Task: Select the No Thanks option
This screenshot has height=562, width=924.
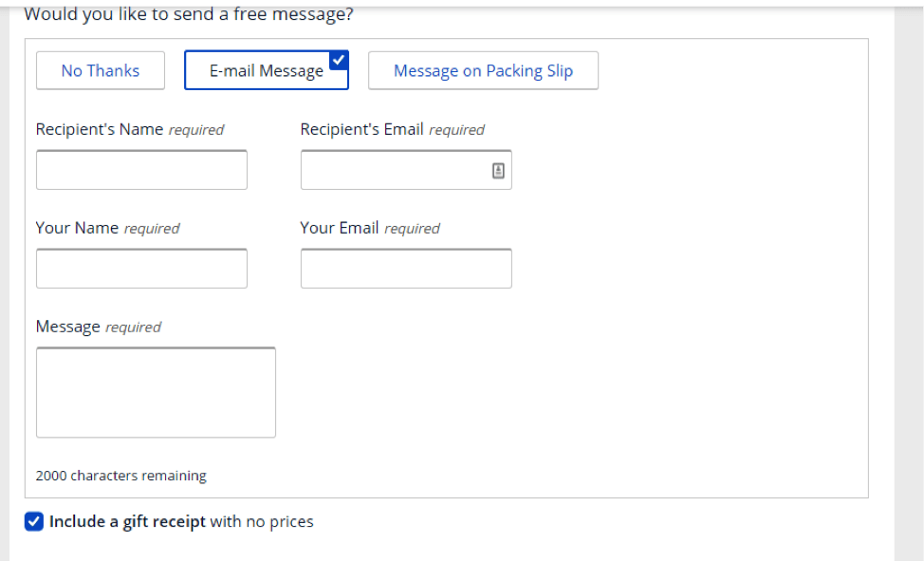Action: (101, 71)
